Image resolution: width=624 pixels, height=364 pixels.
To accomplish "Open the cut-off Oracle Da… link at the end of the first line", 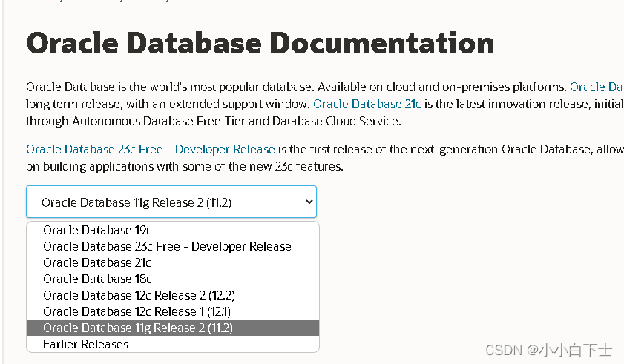I will [x=597, y=87].
